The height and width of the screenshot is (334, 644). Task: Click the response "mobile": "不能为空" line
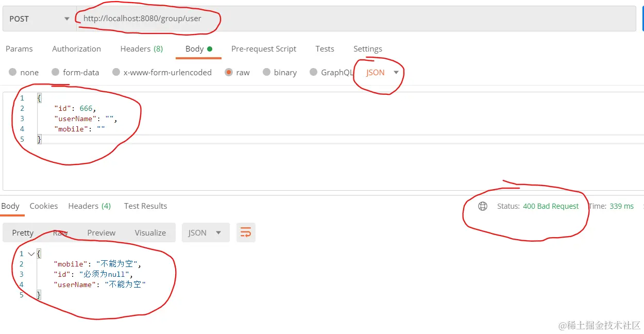97,264
